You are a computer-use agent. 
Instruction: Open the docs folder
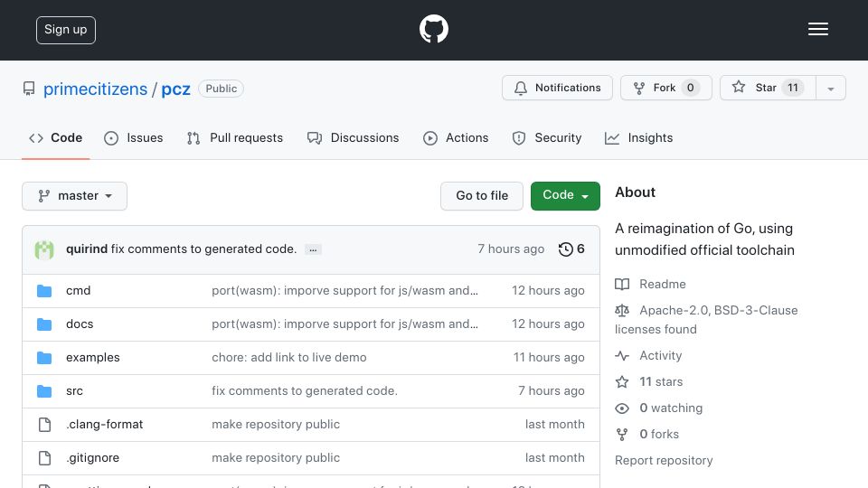(80, 324)
